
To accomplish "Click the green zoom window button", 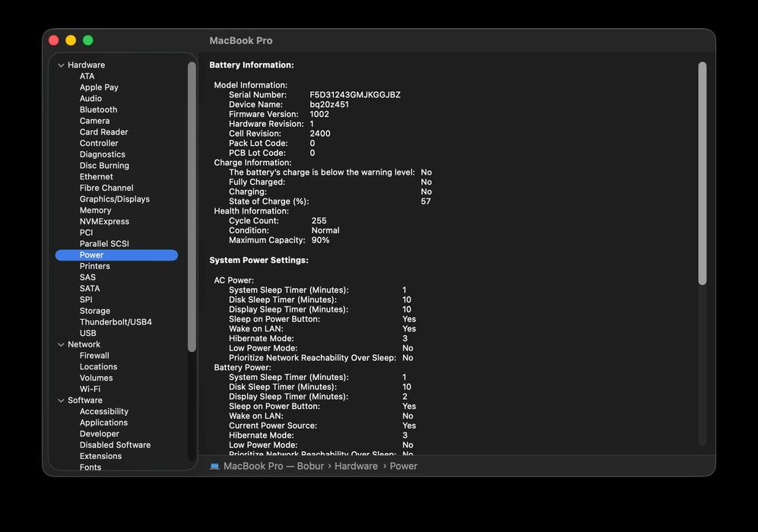I will click(x=88, y=40).
